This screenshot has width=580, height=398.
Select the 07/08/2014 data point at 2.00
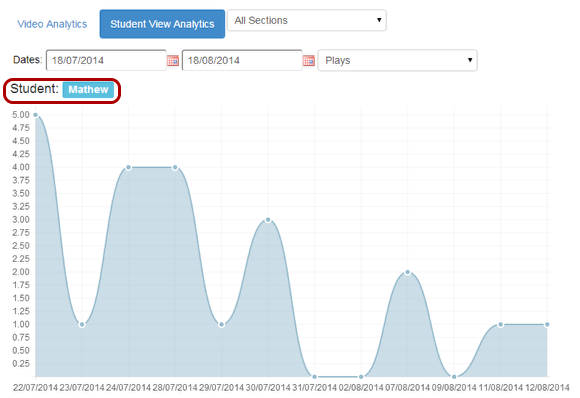[x=408, y=272]
